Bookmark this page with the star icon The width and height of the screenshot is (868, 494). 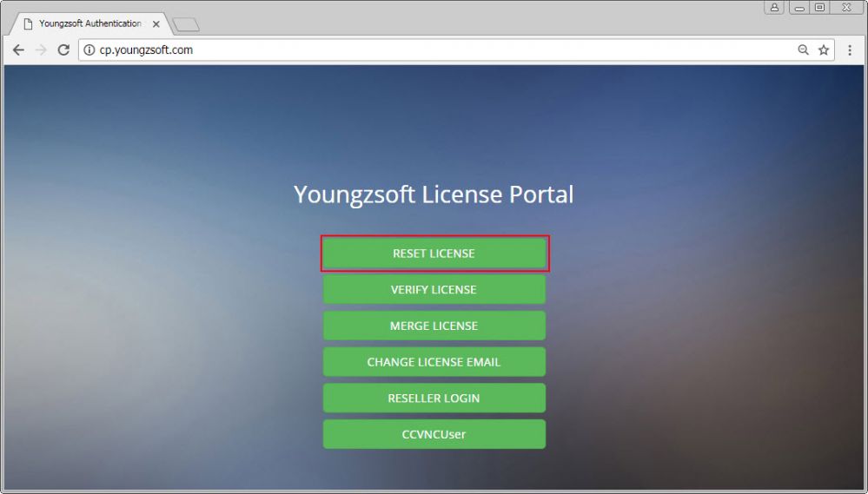824,49
